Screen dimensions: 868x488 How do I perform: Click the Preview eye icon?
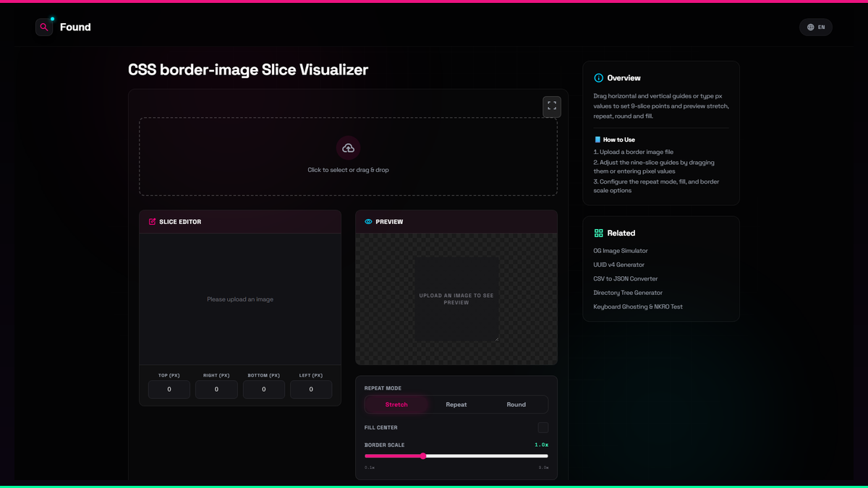click(368, 222)
